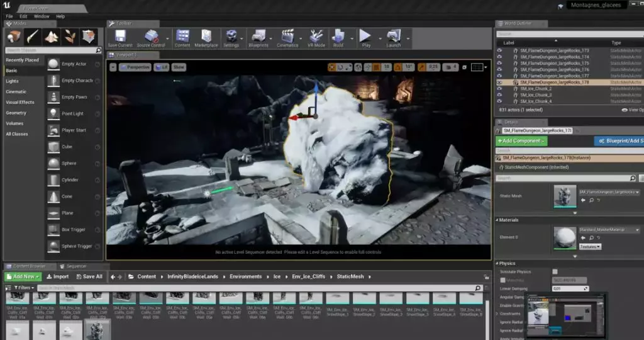644x340 pixels.
Task: Open the Perspective viewport dropdown
Action: pyautogui.click(x=135, y=67)
